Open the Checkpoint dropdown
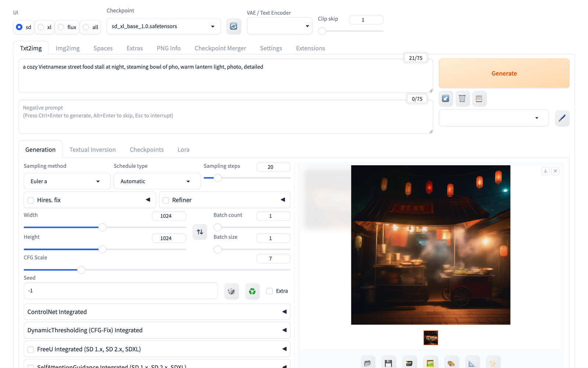The image size is (588, 368). 164,26
